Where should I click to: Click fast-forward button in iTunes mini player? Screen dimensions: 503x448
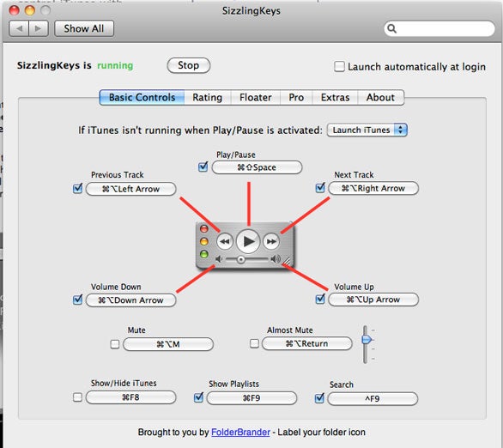pos(271,241)
